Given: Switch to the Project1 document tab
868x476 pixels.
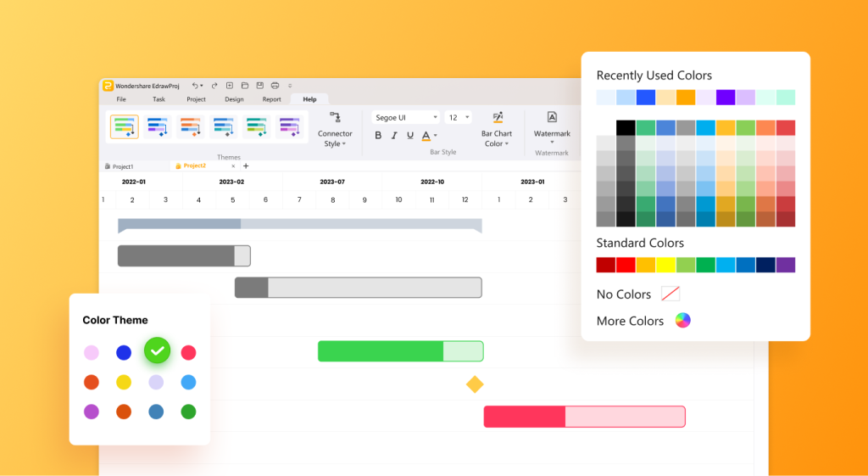Looking at the screenshot, I should coord(119,166).
